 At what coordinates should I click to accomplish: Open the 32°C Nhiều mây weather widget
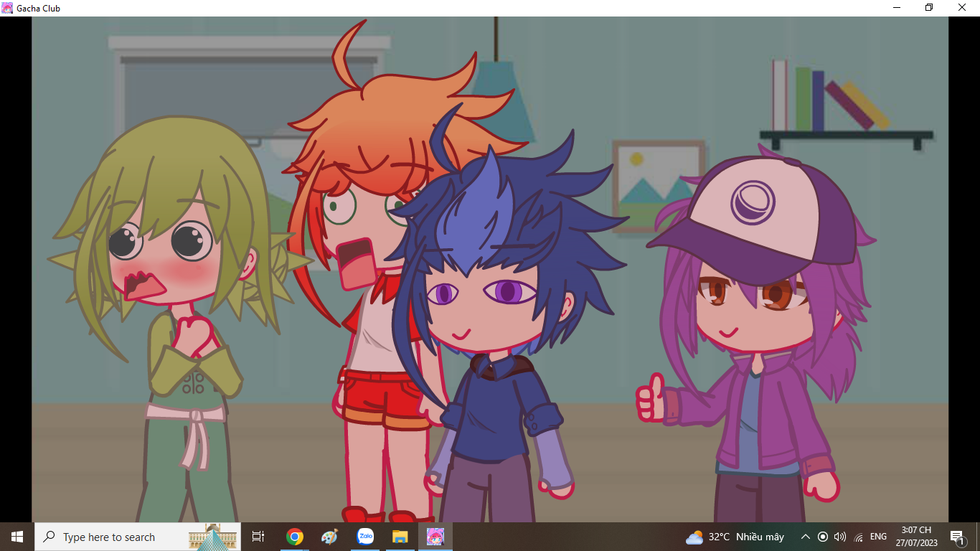click(x=735, y=537)
